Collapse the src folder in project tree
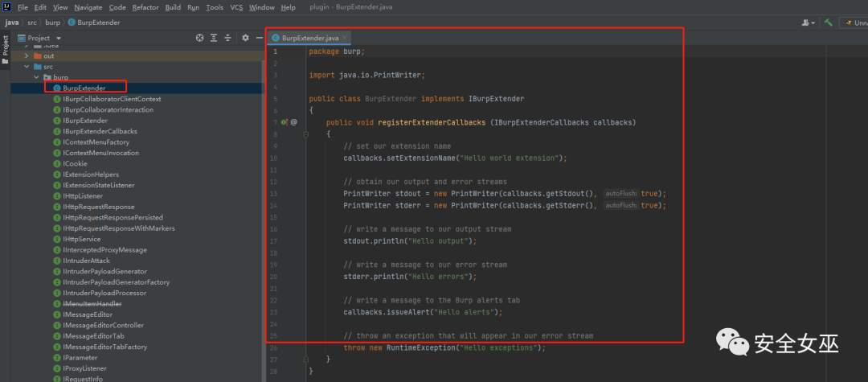The width and height of the screenshot is (868, 382). 27,67
